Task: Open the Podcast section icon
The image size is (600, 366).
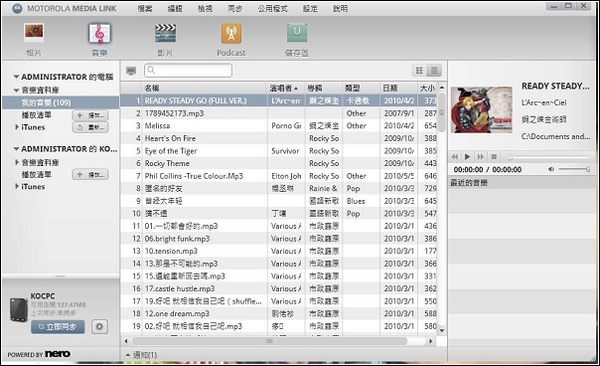Action: [231, 33]
